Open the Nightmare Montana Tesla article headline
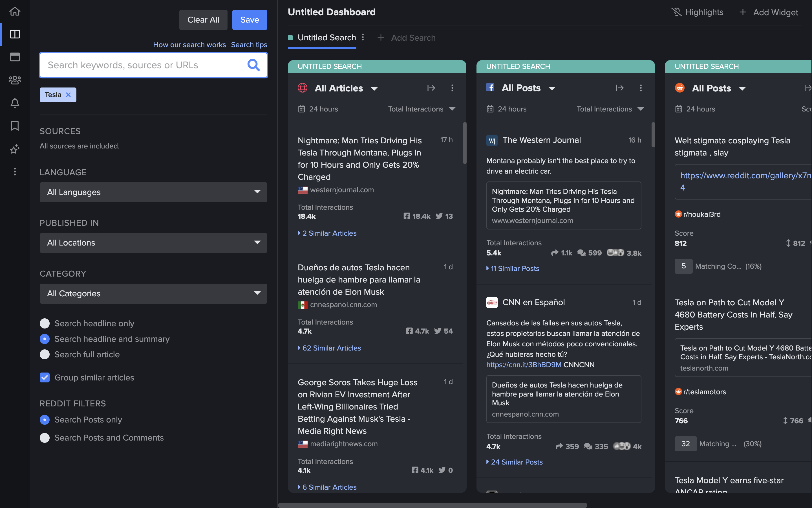812x508 pixels. tap(360, 159)
